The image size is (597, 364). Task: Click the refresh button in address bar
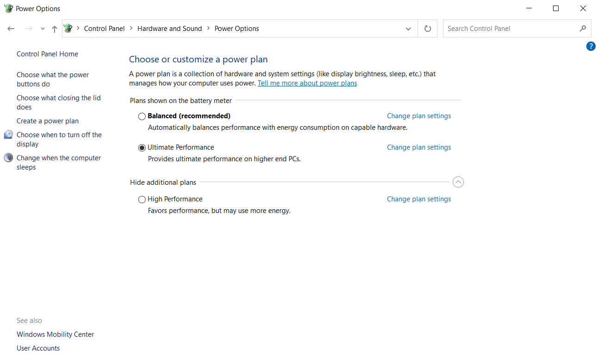tap(428, 29)
